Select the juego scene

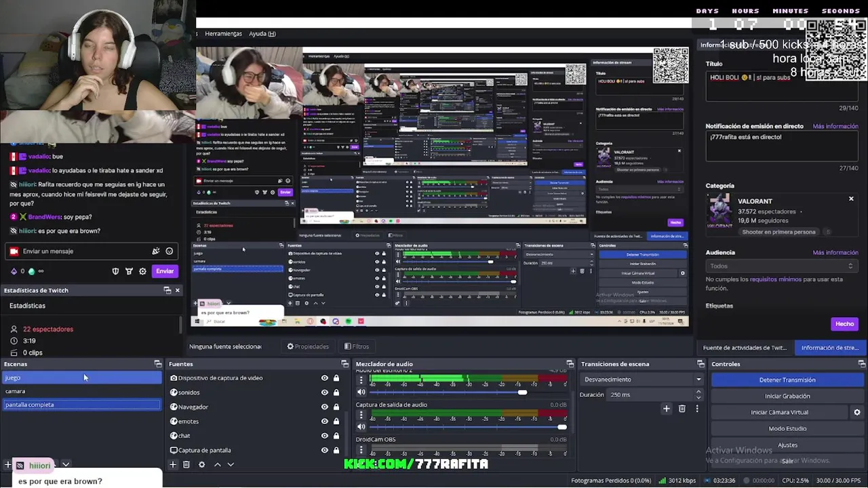pos(81,378)
